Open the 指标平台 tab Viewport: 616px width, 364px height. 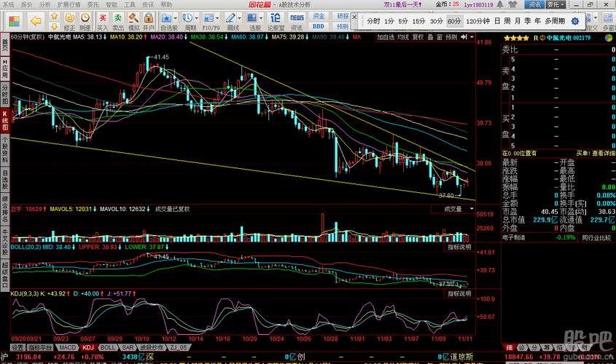click(x=41, y=347)
